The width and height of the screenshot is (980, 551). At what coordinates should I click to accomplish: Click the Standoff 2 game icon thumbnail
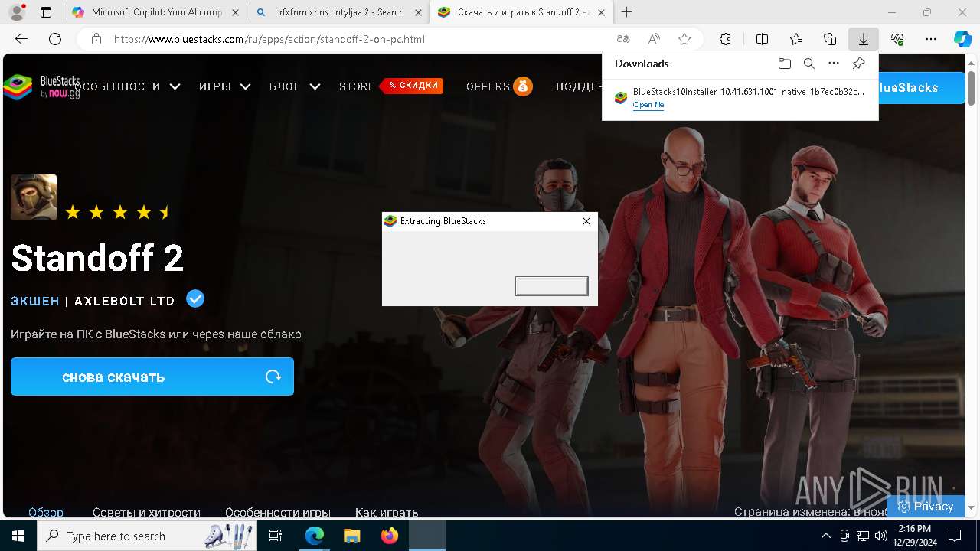[x=34, y=197]
